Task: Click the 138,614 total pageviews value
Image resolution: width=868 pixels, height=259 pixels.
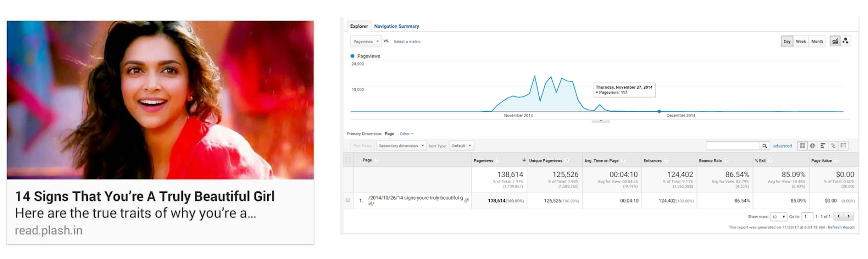Action: tap(510, 175)
